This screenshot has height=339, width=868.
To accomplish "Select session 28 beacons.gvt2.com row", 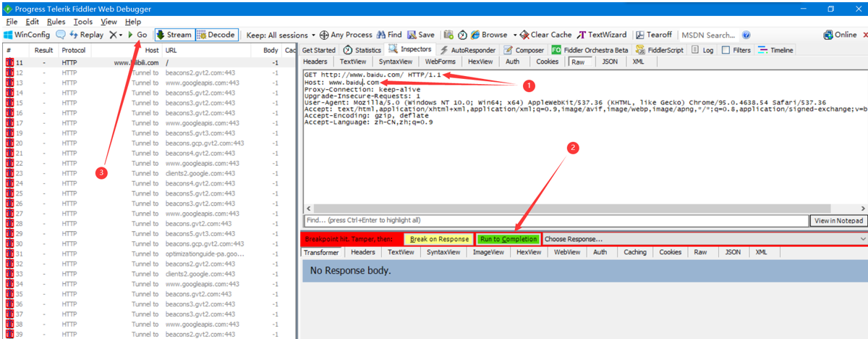I will [148, 224].
